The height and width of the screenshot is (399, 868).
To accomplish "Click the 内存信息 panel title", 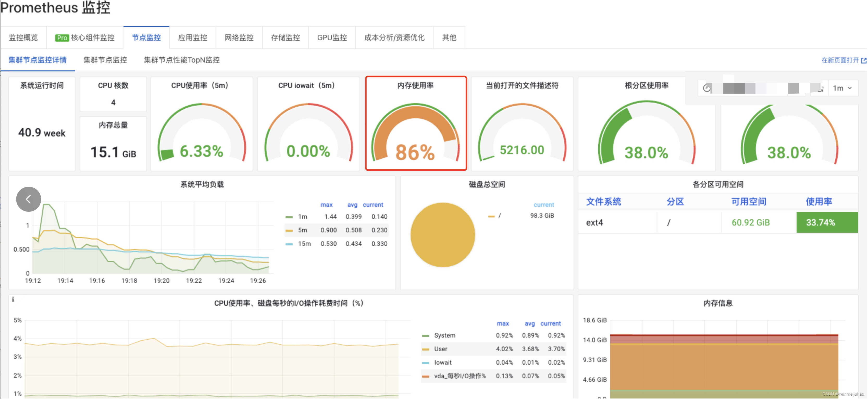I will [718, 303].
